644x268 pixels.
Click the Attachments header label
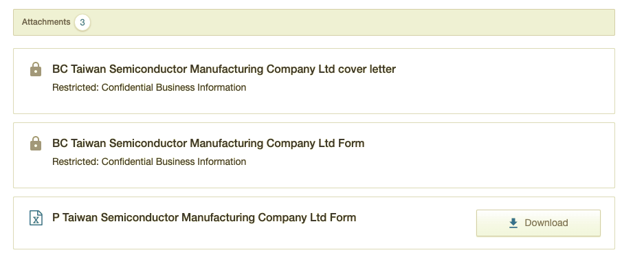[46, 22]
